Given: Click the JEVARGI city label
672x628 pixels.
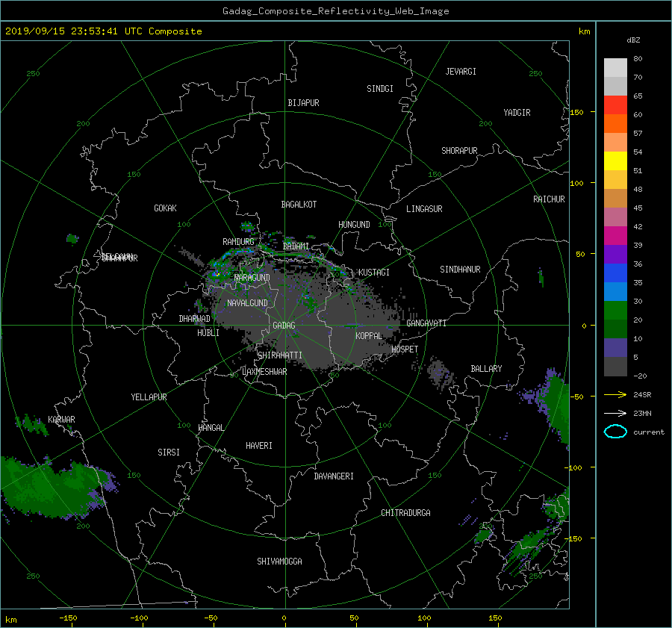Looking at the screenshot, I should click(x=461, y=72).
